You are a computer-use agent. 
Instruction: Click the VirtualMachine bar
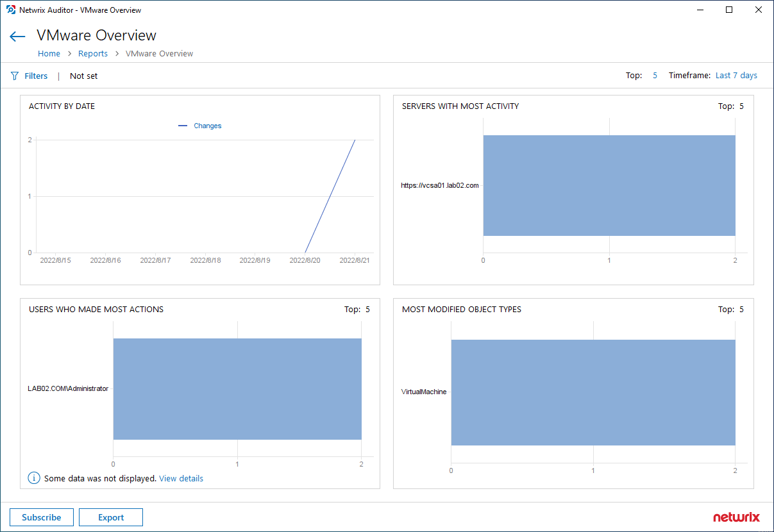point(593,392)
